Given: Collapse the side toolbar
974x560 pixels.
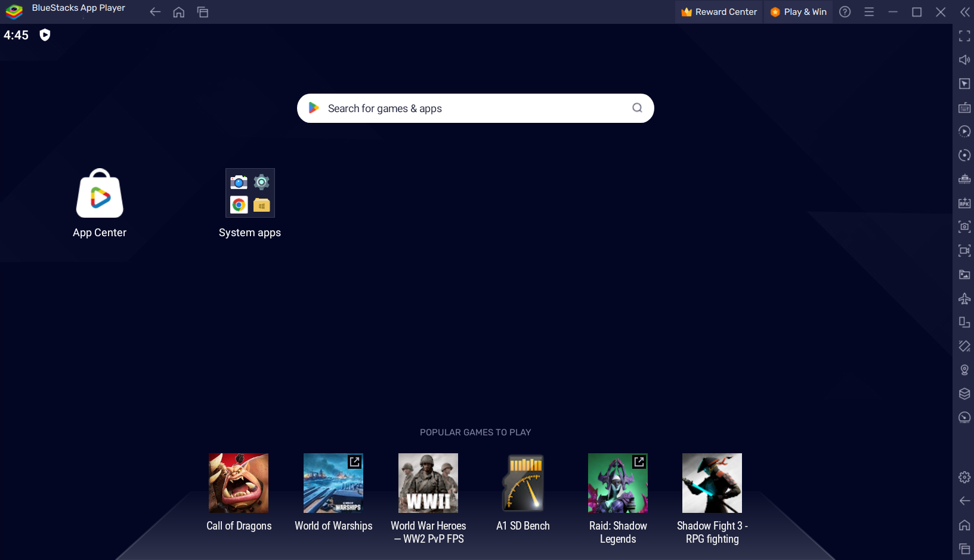Looking at the screenshot, I should pos(964,11).
